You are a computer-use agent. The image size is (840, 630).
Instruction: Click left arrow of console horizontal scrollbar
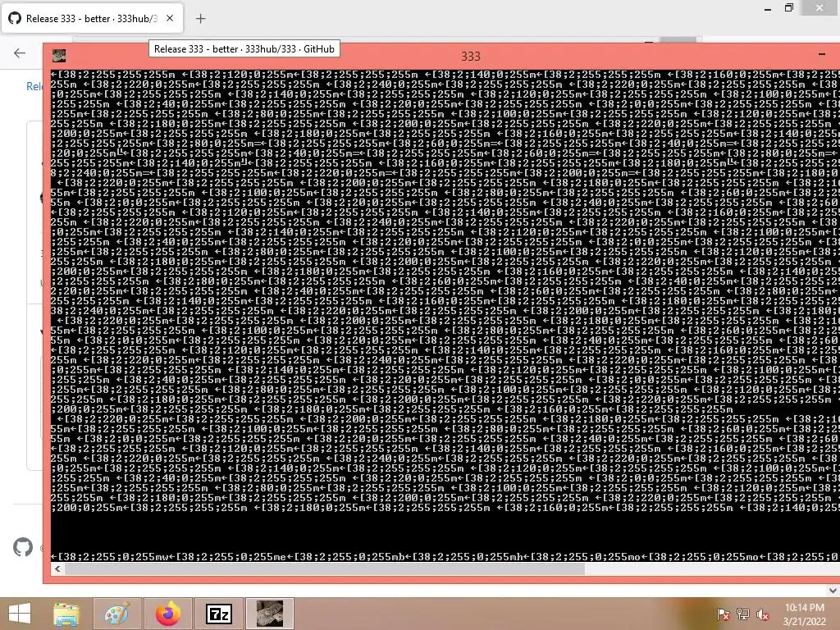(57, 569)
